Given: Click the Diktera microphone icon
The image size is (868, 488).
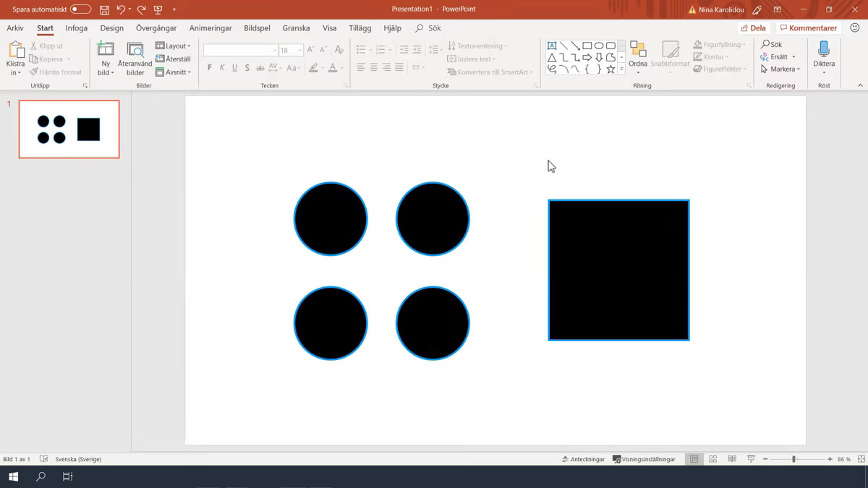Looking at the screenshot, I should [823, 49].
